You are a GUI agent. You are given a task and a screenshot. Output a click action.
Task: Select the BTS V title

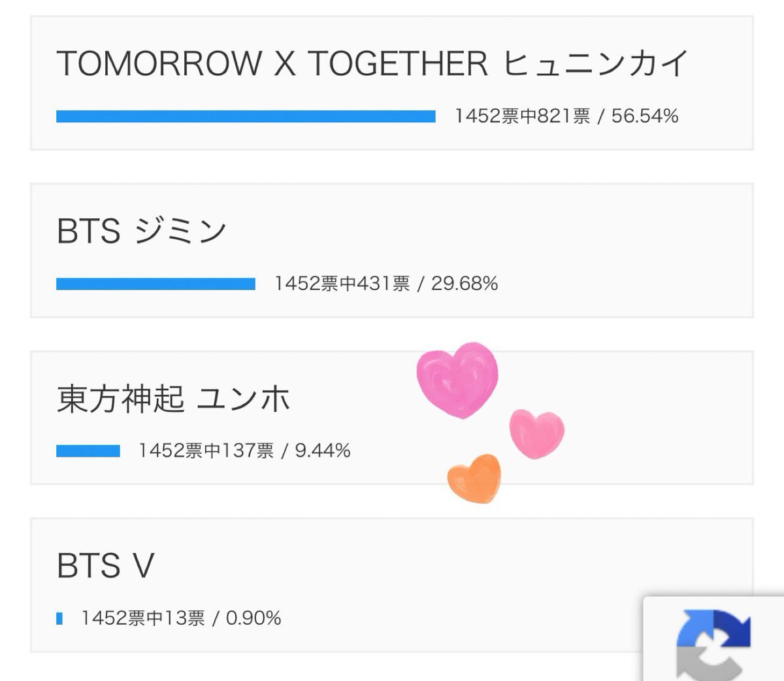click(106, 565)
